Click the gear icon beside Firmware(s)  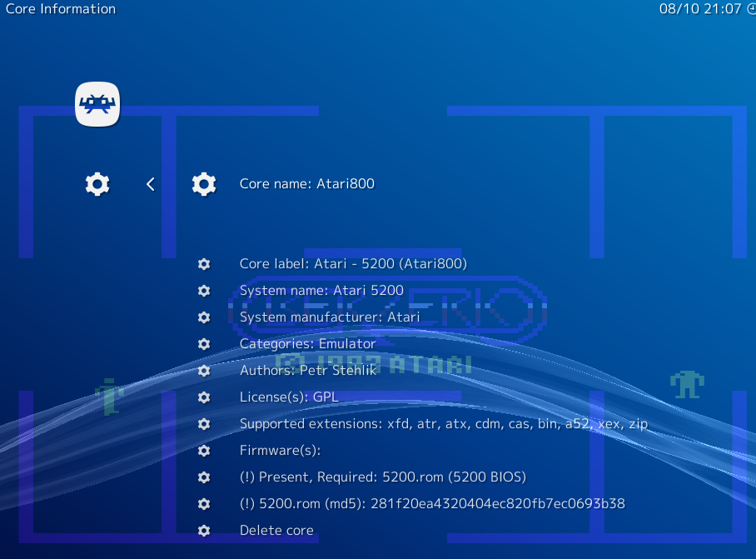204,451
